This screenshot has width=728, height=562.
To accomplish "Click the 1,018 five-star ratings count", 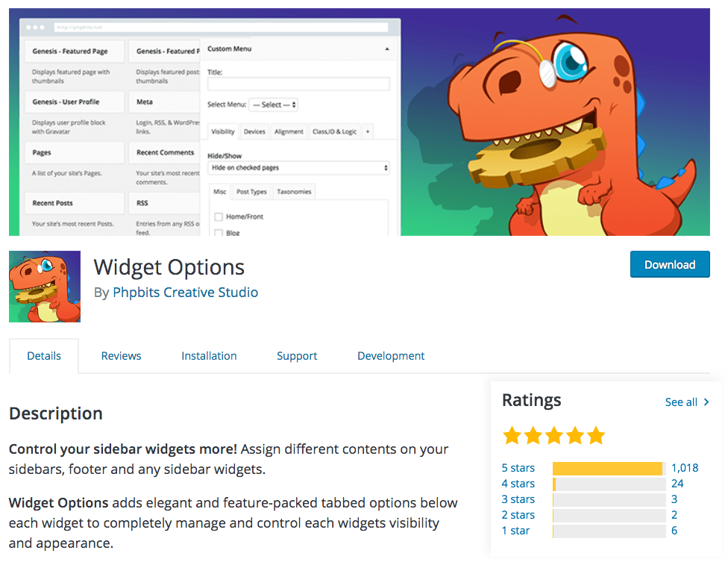I will click(x=684, y=468).
